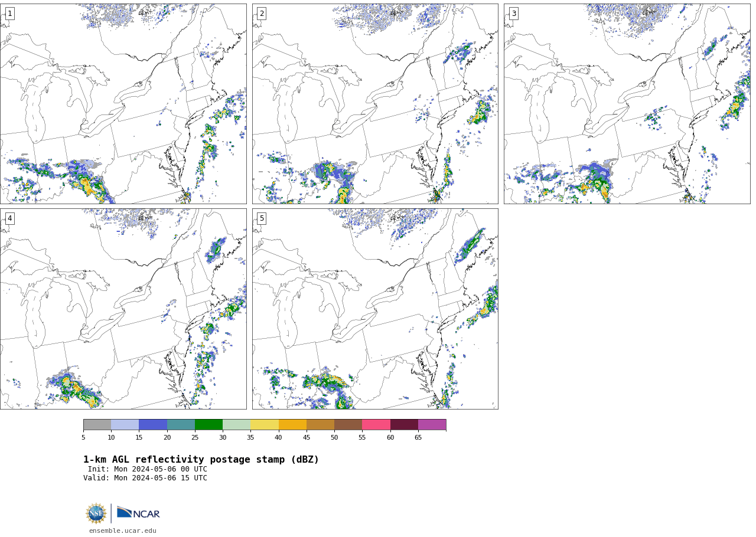
Task: Open ensemble member 4 reflectivity map
Action: click(123, 309)
